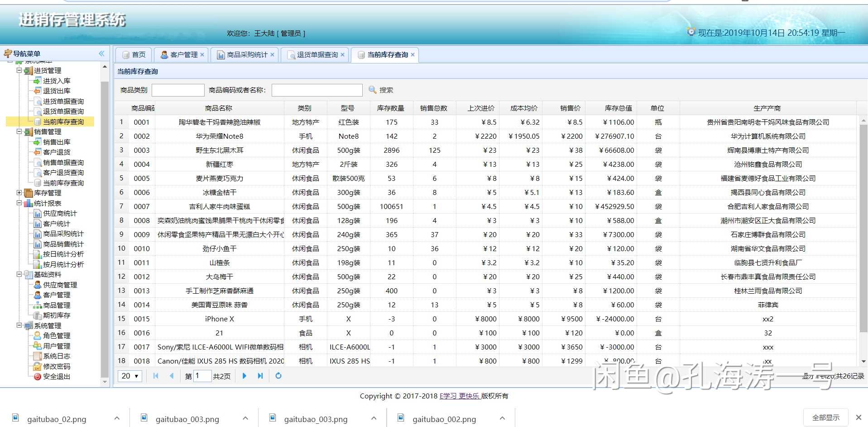Click down arrow of the grid scrollbar
This screenshot has width=868, height=427.
tap(863, 361)
